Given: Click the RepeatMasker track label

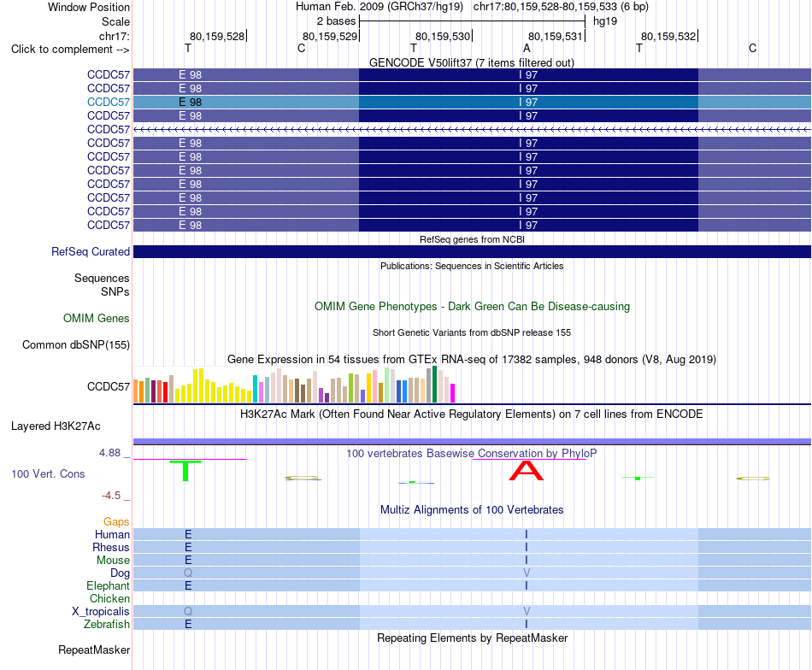Looking at the screenshot, I should [x=94, y=649].
